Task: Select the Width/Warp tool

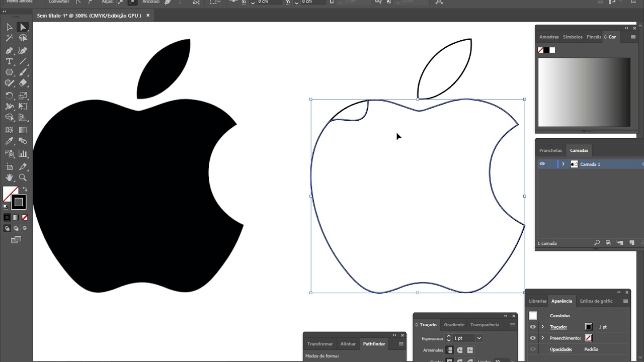Action: [x=9, y=106]
